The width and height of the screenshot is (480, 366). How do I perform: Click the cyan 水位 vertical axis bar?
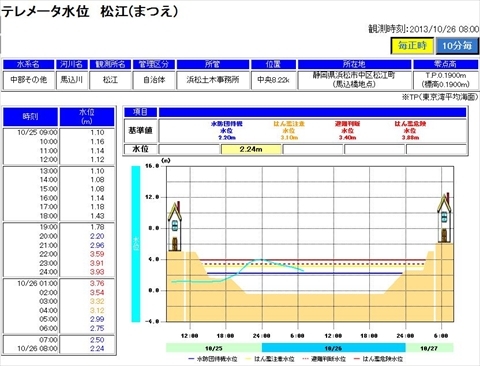136,244
